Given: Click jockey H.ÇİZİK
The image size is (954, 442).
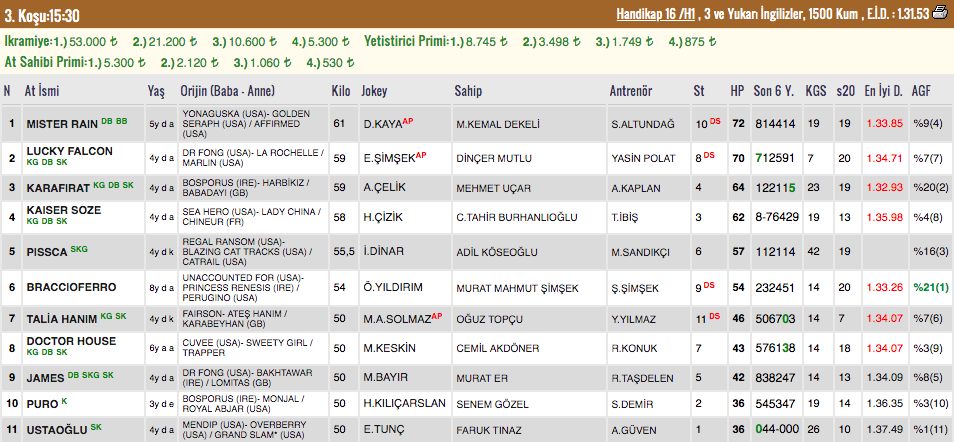Looking at the screenshot, I should coord(383,217).
